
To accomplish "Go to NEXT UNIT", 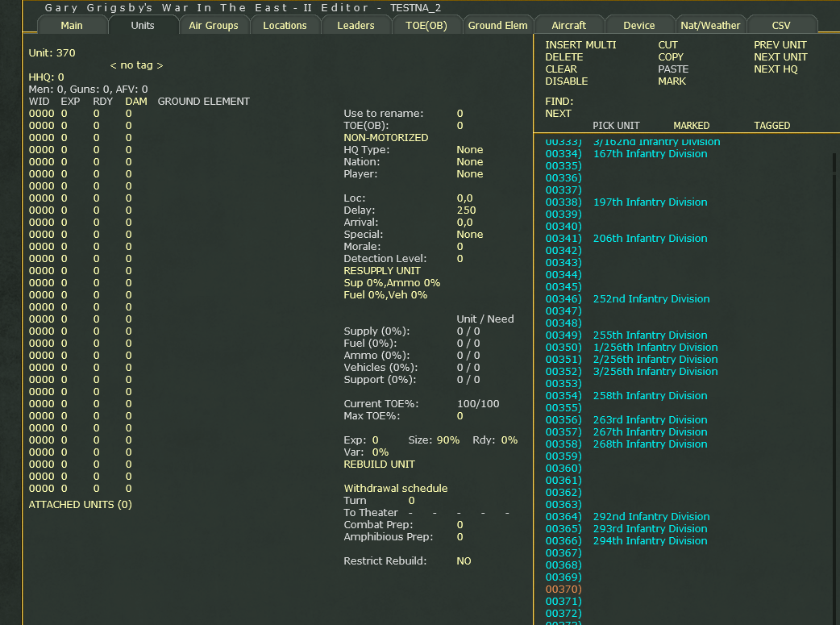I will tap(780, 56).
